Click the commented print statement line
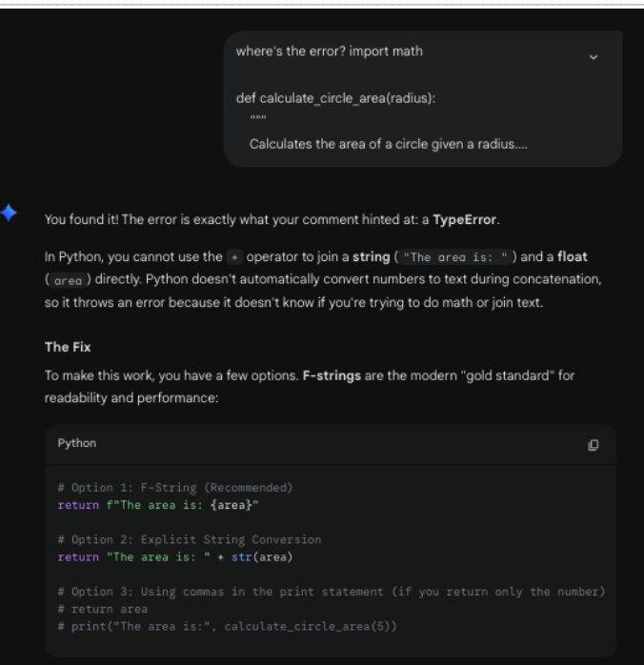This screenshot has height=665, width=644. (x=228, y=626)
